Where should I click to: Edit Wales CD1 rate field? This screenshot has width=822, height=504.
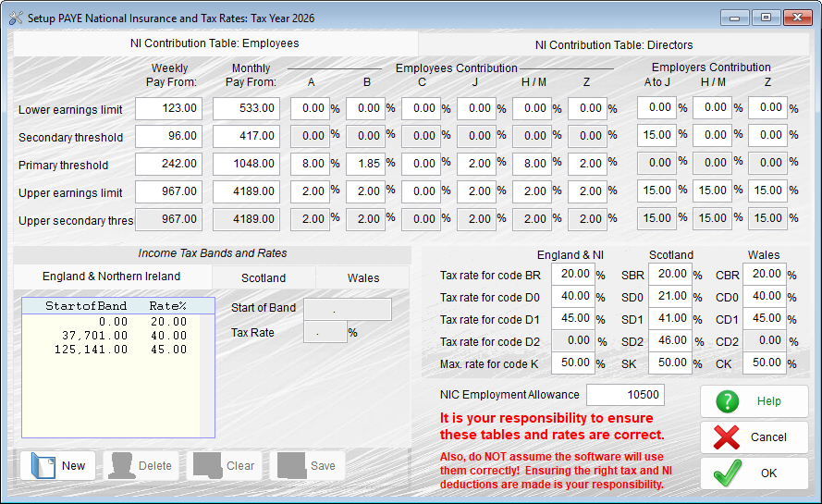[765, 318]
